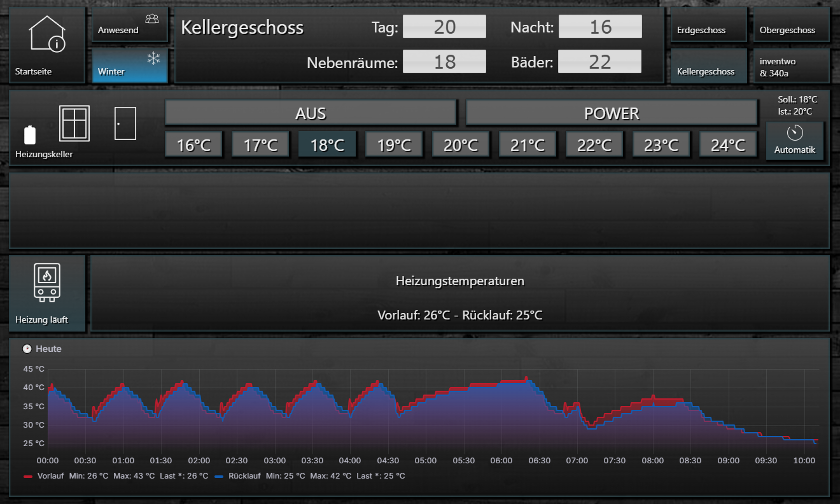Click the Nebenräume temperature field showing 18

coord(445,62)
